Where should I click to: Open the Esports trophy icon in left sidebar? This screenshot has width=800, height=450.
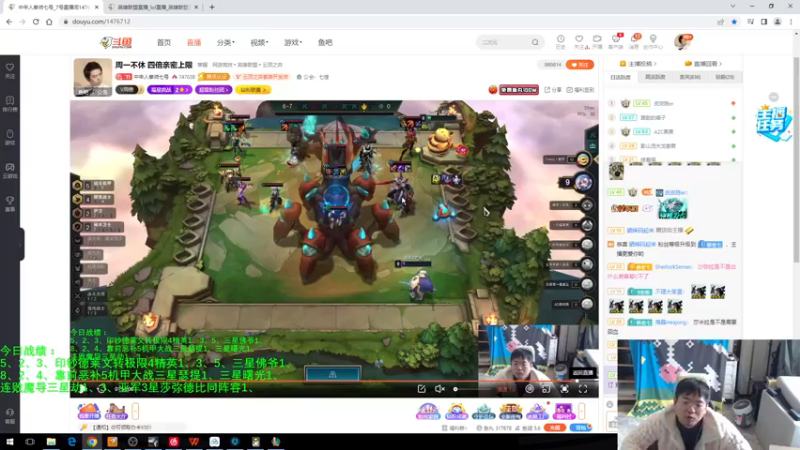point(10,204)
